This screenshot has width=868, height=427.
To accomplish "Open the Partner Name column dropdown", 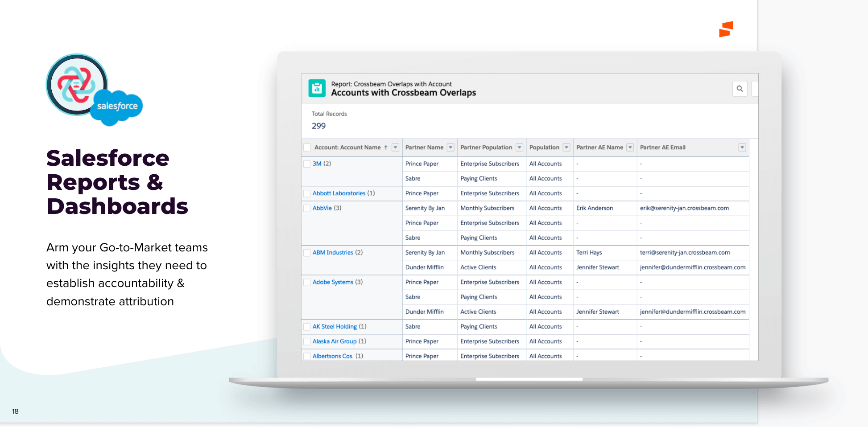I will [451, 148].
